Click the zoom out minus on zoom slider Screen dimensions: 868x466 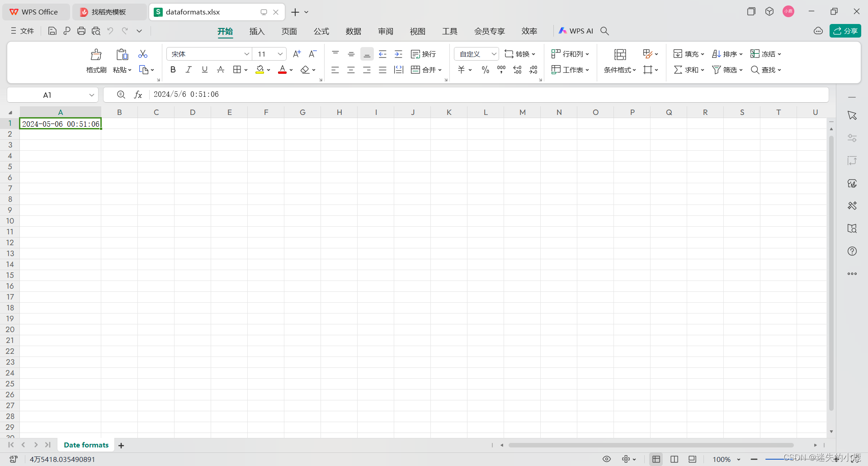click(754, 459)
